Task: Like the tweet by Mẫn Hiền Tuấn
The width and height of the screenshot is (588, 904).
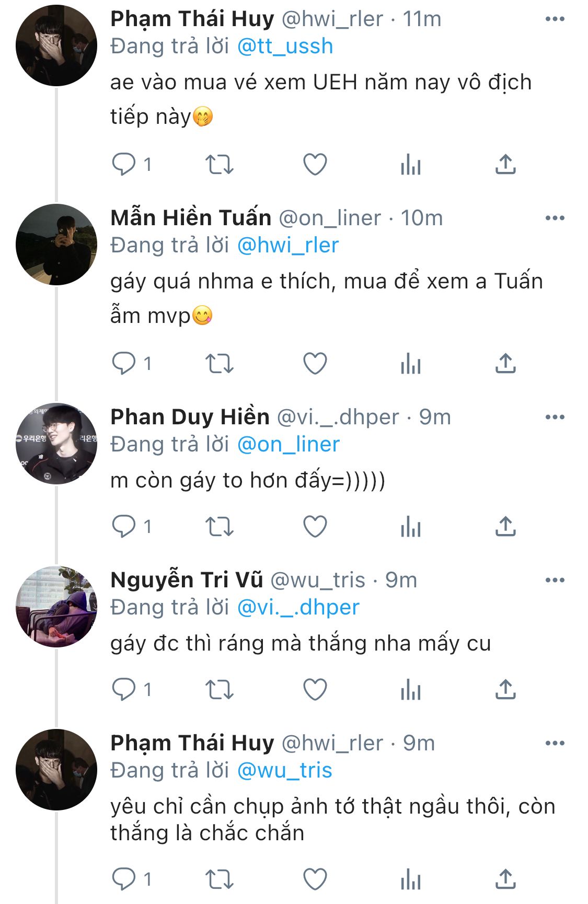Action: pos(315,364)
